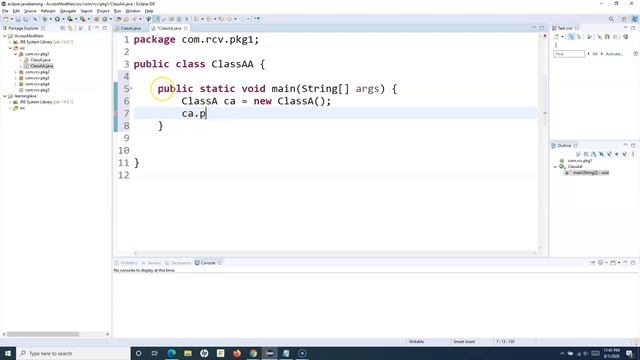Collapse the AccessModifiers project node
The width and height of the screenshot is (640, 360).
click(5, 36)
